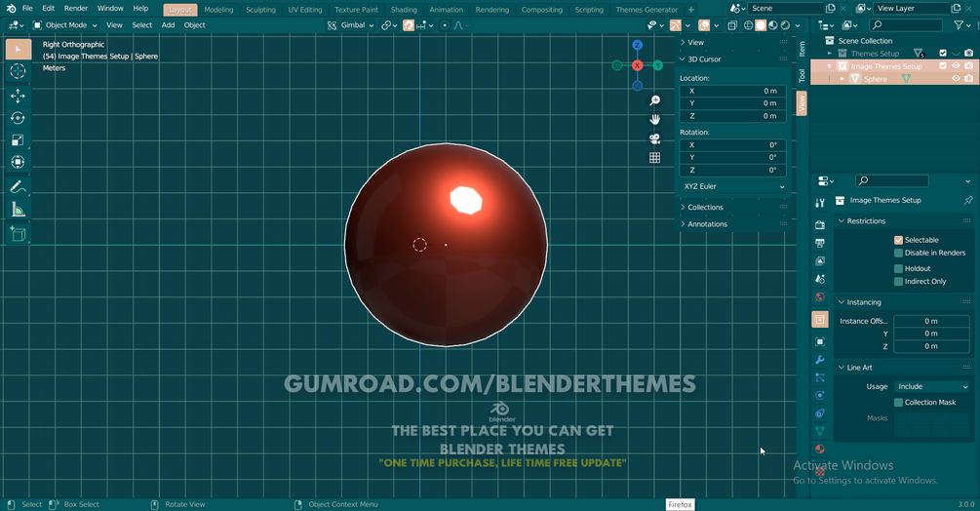Select the Select Box tool
Viewport: 980px width, 511px height.
click(x=19, y=50)
